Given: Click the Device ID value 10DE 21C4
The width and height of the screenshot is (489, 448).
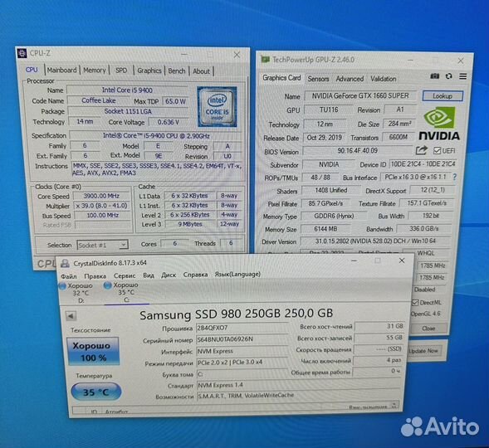Looking at the screenshot, I should click(423, 164).
